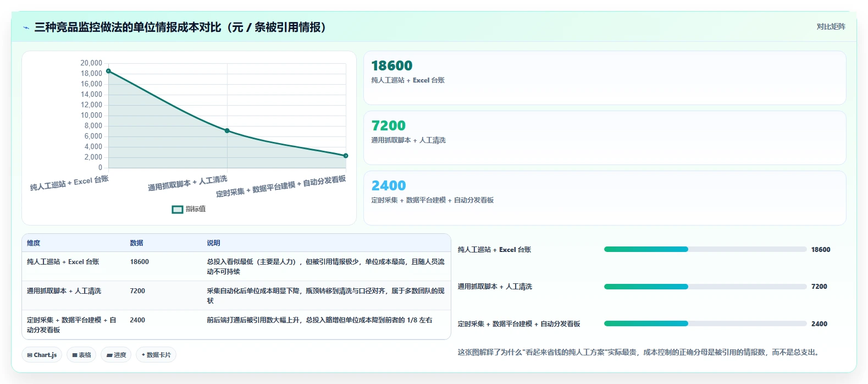Image resolution: width=868 pixels, height=384 pixels.
Task: Toggle the 指标值 legend entry in chart
Action: click(x=189, y=209)
